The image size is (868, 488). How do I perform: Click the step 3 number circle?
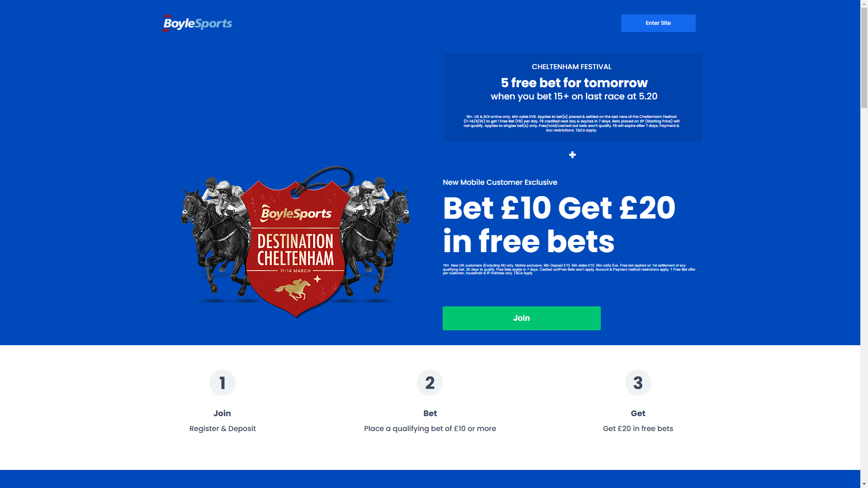point(638,383)
